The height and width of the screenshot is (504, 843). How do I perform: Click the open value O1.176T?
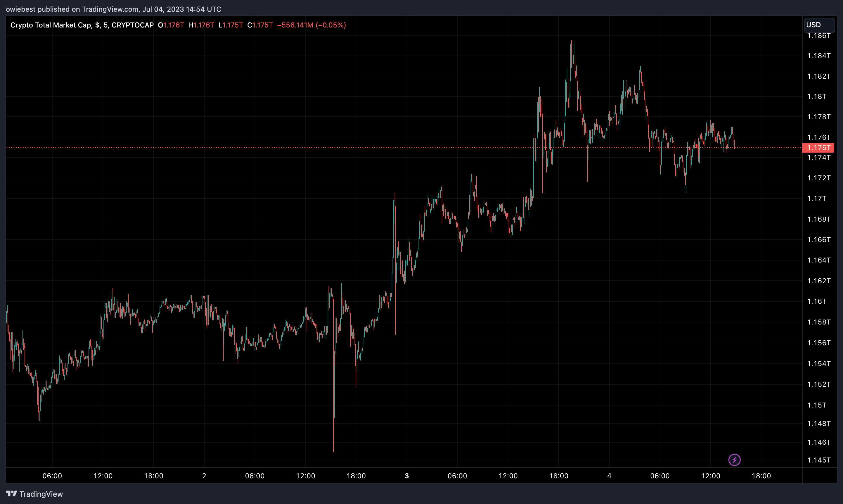tap(171, 25)
